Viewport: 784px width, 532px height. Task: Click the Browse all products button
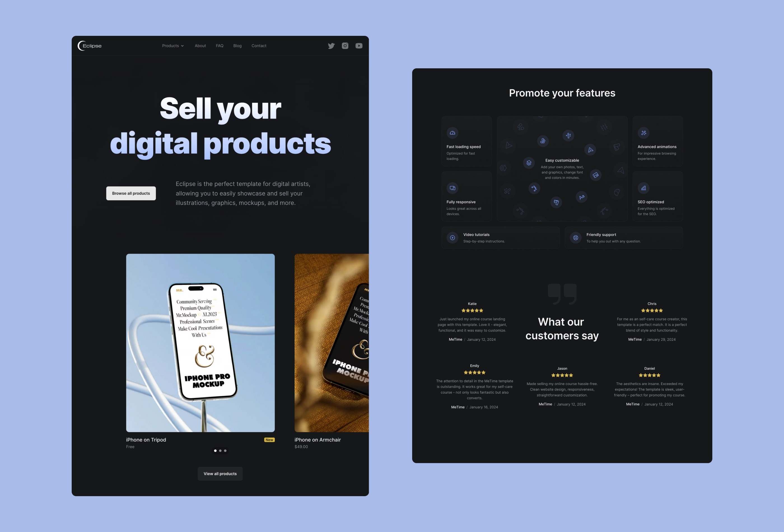pos(131,193)
